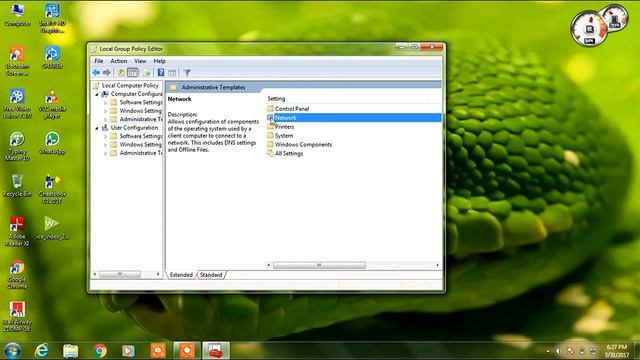Expand Administrative Templates under User Configuration
The image size is (640, 360).
click(x=106, y=153)
